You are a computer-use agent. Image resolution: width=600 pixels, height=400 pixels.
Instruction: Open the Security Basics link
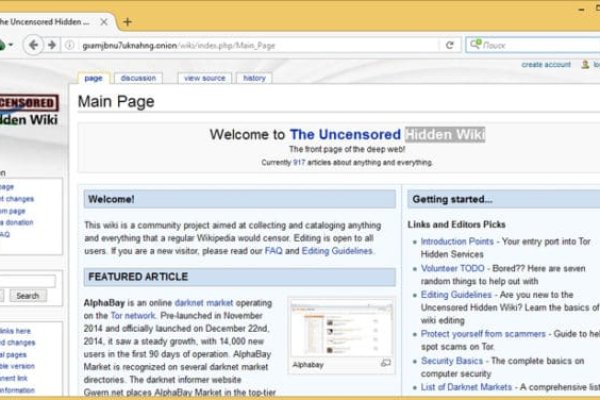(x=453, y=360)
